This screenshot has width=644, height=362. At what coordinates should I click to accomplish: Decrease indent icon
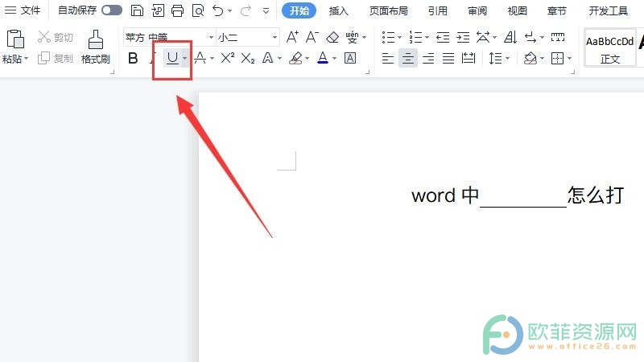(443, 37)
